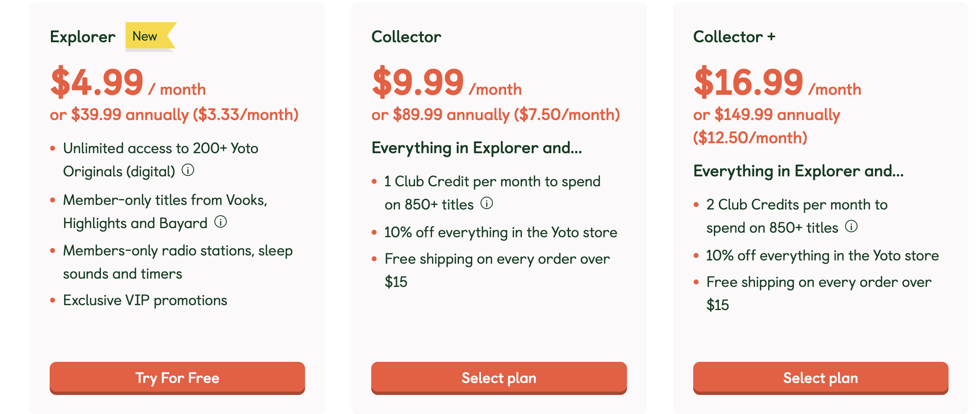Click info icon beside Yoto Originals (digital)

click(188, 170)
